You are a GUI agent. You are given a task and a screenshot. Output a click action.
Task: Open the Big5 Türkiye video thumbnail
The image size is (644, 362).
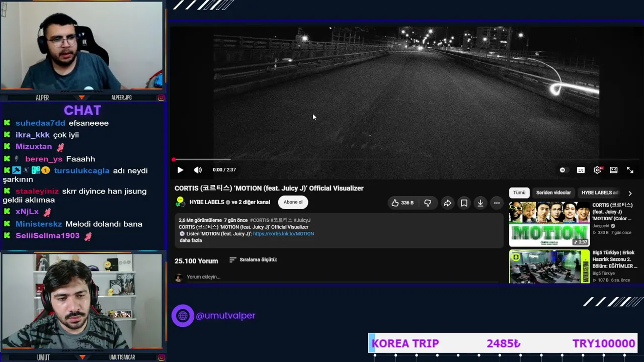tap(549, 266)
